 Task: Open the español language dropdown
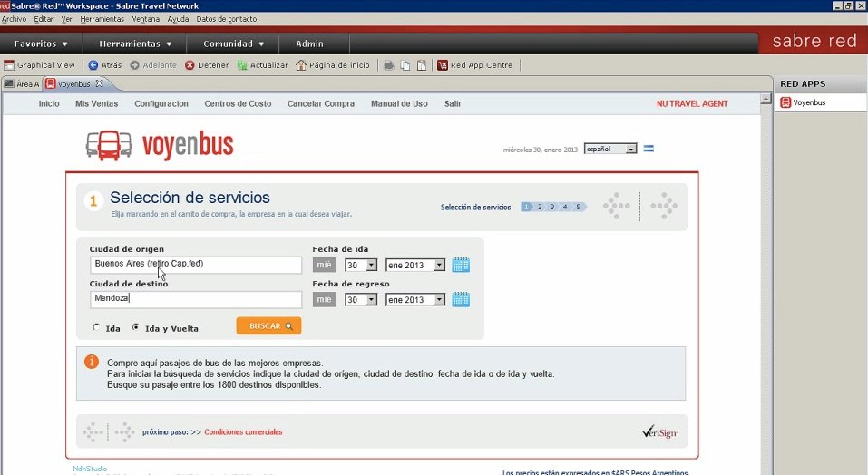631,149
